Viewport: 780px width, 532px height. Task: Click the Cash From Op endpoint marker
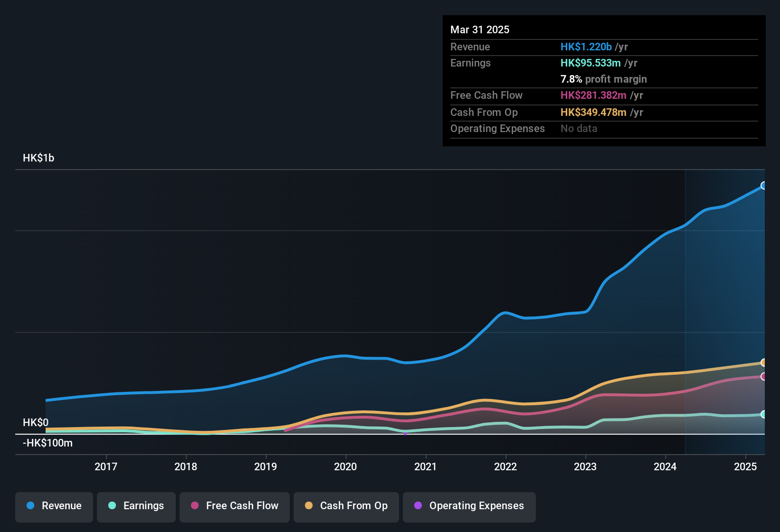pyautogui.click(x=763, y=363)
